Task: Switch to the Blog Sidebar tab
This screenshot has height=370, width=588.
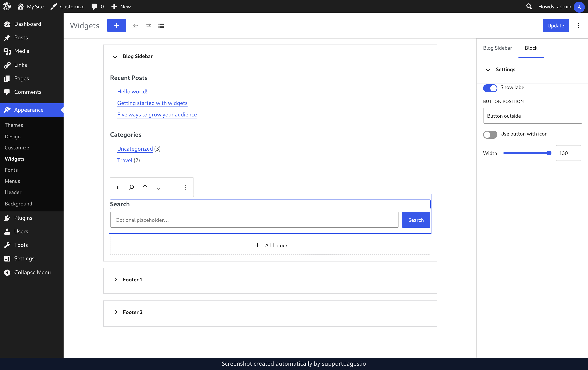Action: click(x=497, y=48)
